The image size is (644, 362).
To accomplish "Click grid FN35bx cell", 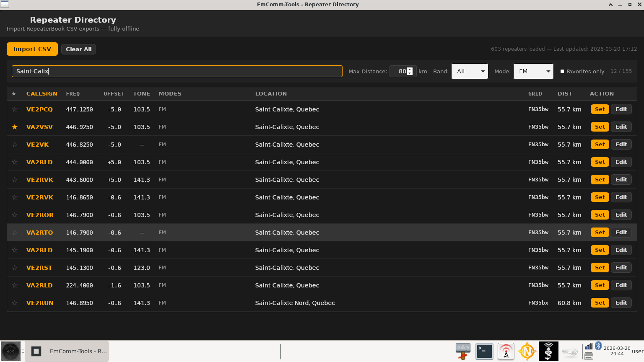I will point(538,303).
